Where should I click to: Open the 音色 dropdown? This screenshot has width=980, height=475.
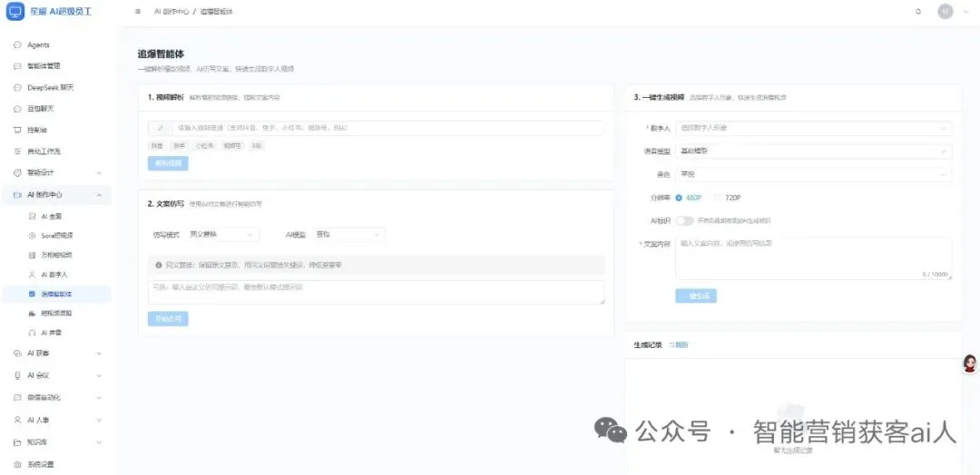(813, 174)
